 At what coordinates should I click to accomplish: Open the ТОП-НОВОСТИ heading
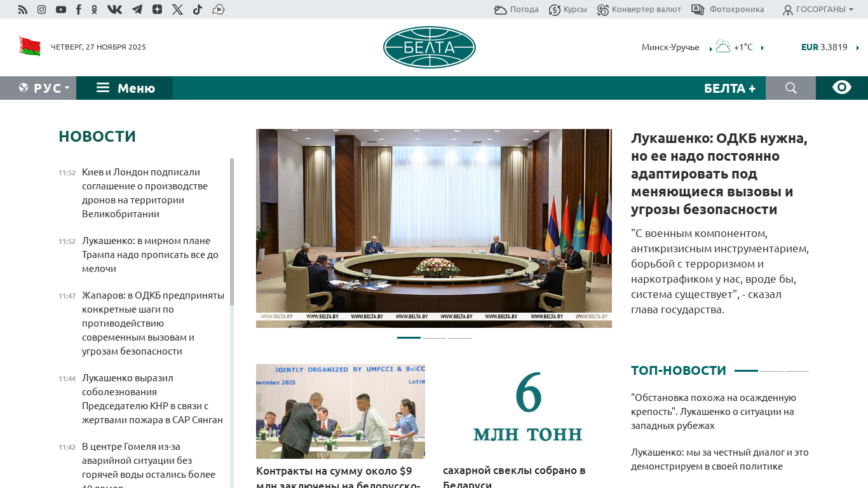pos(679,370)
